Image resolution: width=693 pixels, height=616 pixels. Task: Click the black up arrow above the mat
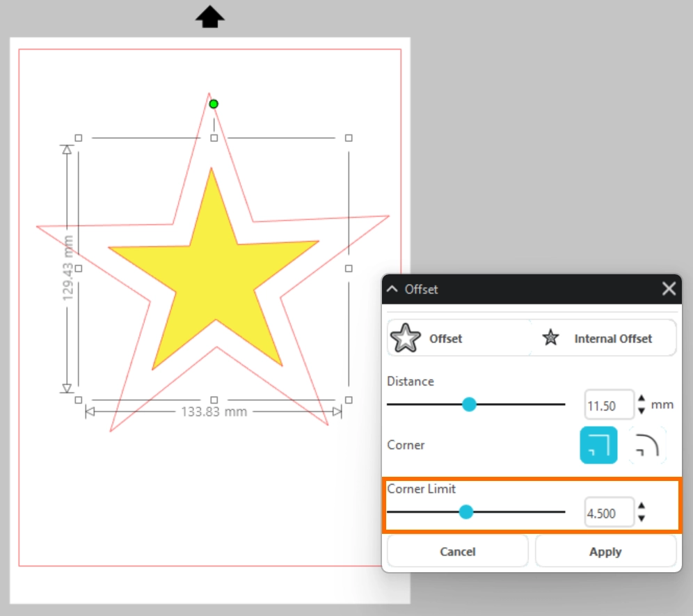pos(209,17)
